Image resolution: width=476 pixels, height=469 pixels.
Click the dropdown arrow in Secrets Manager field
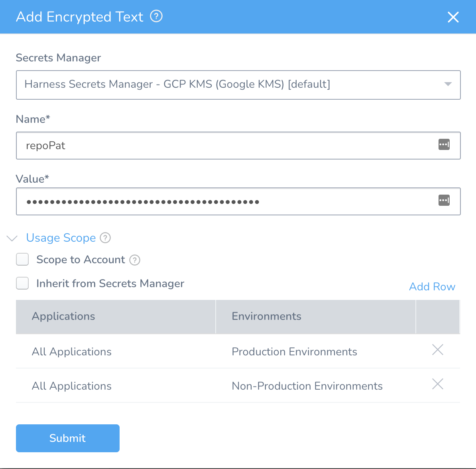(448, 84)
